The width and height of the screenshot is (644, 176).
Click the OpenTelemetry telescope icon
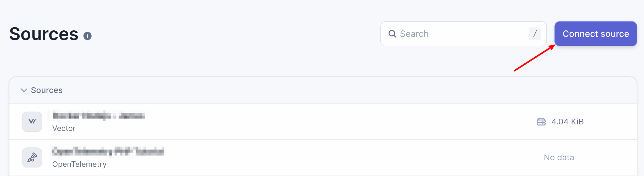point(32,157)
